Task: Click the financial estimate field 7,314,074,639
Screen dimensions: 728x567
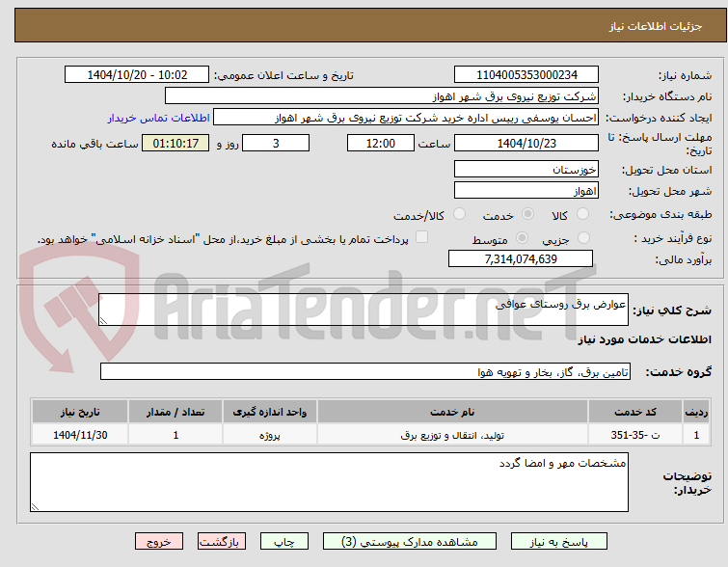Action: tap(521, 258)
